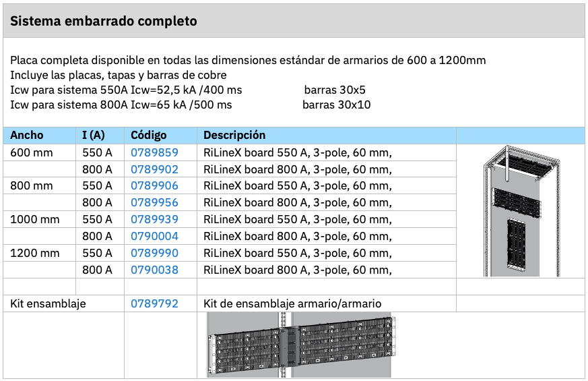The height and width of the screenshot is (381, 588).
Task: Select the 'Ancho' column header
Action: coord(27,135)
